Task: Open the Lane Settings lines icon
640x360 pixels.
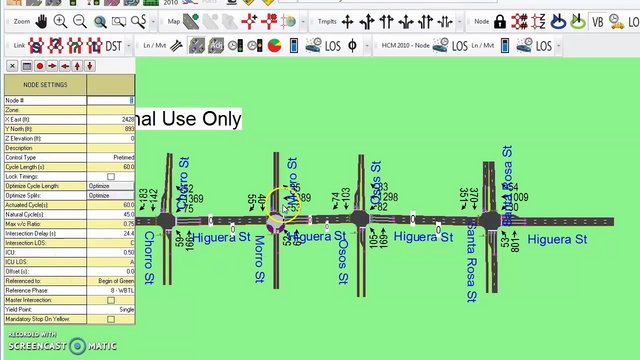Action: (x=176, y=45)
